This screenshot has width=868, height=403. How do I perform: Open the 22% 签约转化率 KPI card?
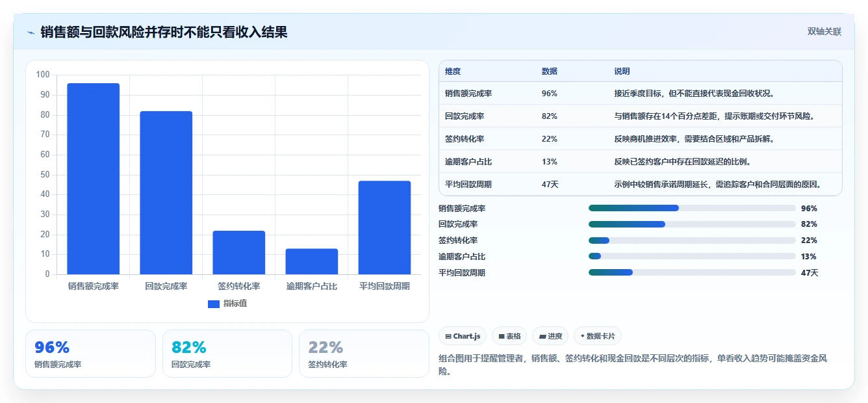coord(364,354)
